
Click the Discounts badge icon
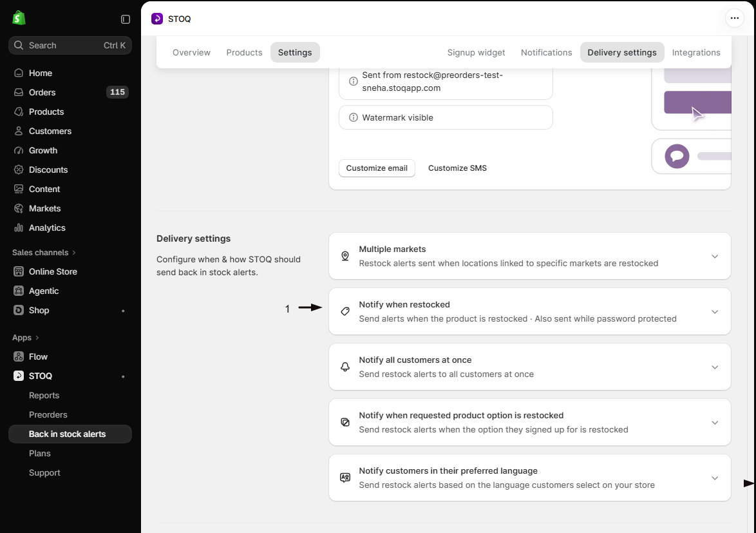(x=19, y=170)
